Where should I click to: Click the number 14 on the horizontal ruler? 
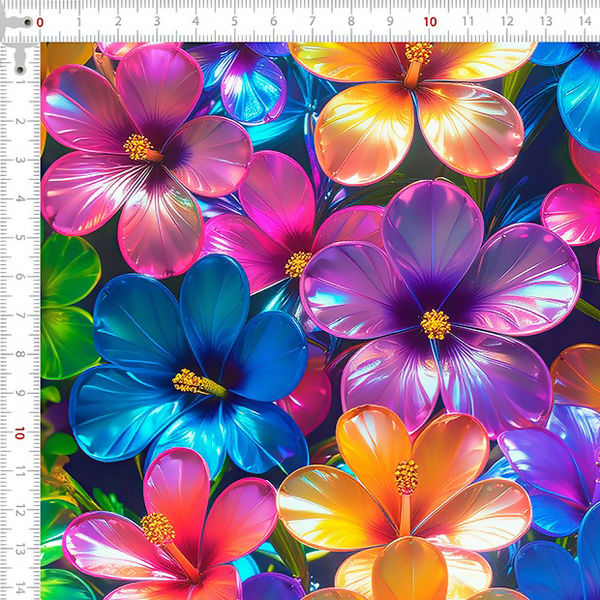coord(585,22)
